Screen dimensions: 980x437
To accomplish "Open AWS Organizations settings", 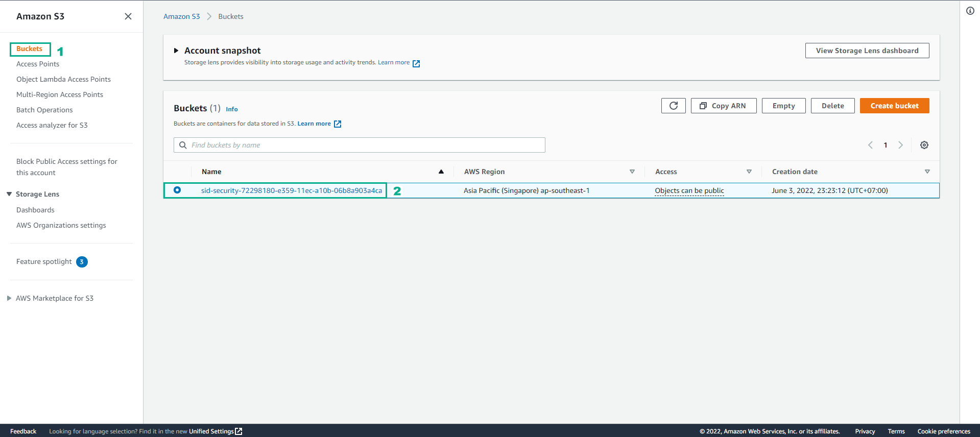I will (x=61, y=225).
